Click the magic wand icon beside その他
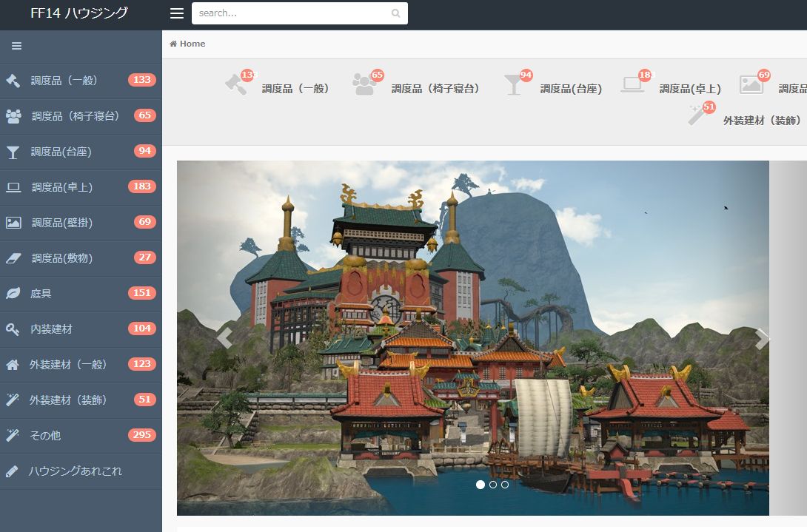The image size is (807, 532). (13, 435)
